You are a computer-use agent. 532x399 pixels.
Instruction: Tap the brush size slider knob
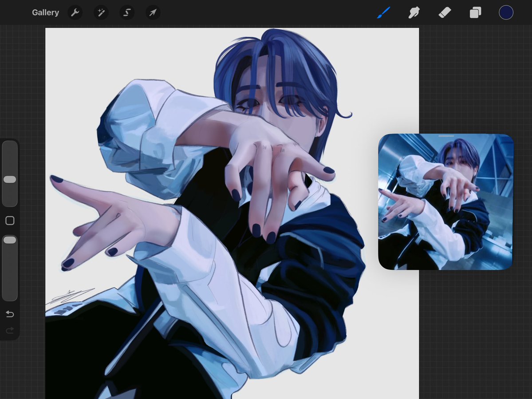pos(10,179)
